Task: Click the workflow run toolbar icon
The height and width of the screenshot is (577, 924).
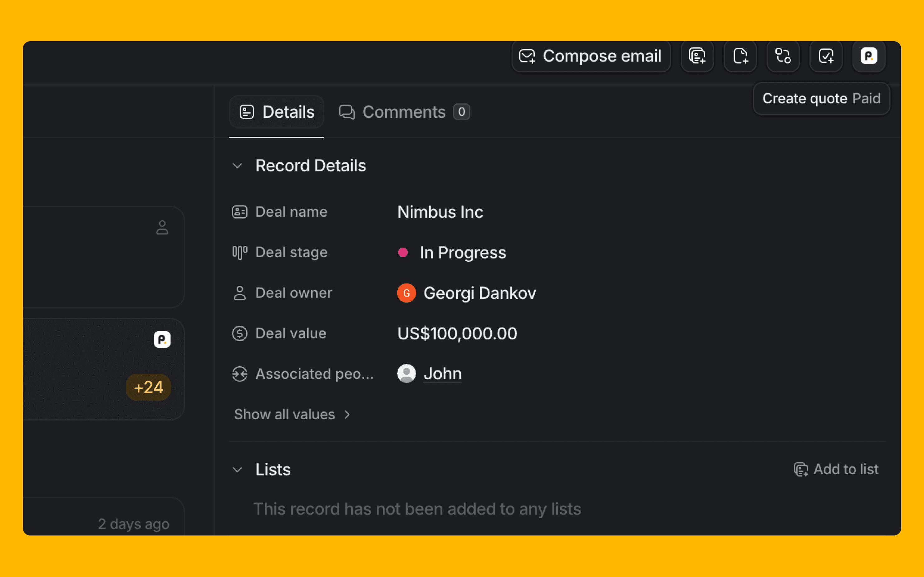Action: pyautogui.click(x=783, y=56)
